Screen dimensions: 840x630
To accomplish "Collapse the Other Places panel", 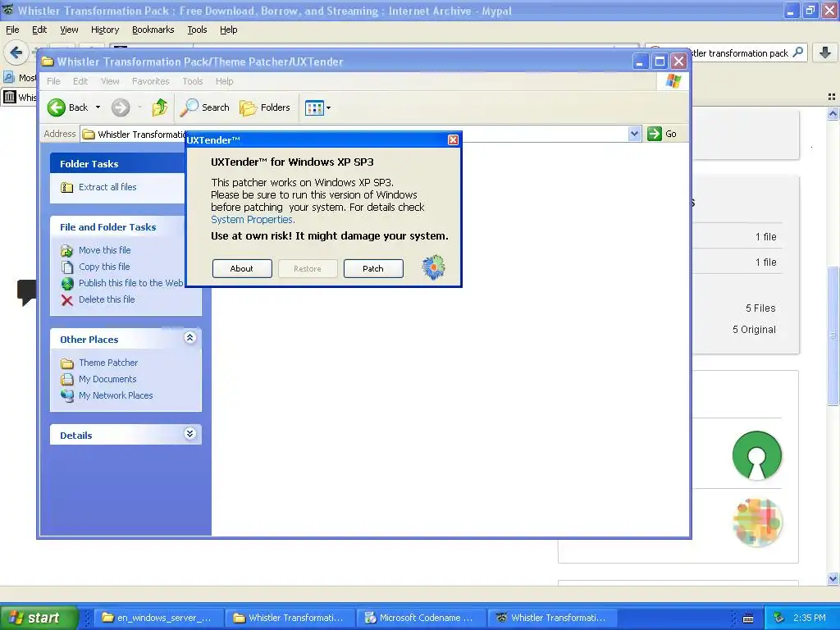I will [x=189, y=337].
